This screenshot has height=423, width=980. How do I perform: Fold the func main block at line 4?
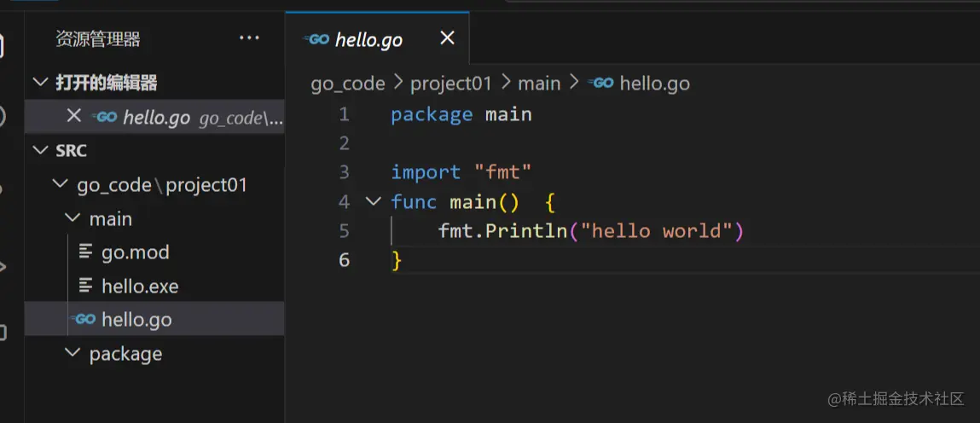tap(373, 202)
